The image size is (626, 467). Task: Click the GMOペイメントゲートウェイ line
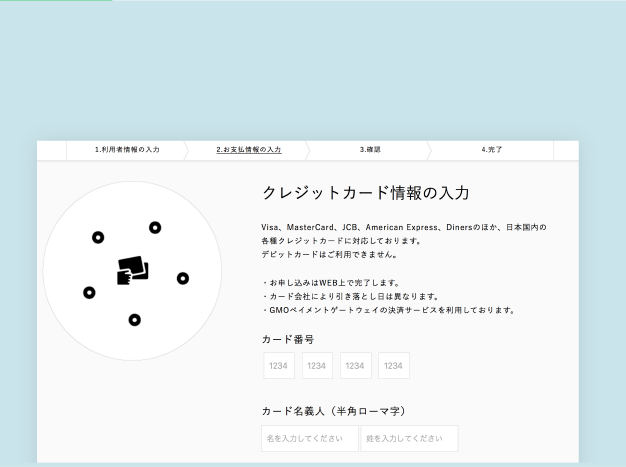click(388, 310)
